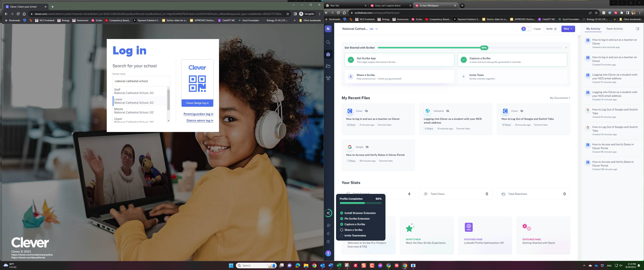Open the Extensions puzzle icon in Scribe window
Image resolution: width=644 pixels, height=270 pixels.
tap(622, 13)
